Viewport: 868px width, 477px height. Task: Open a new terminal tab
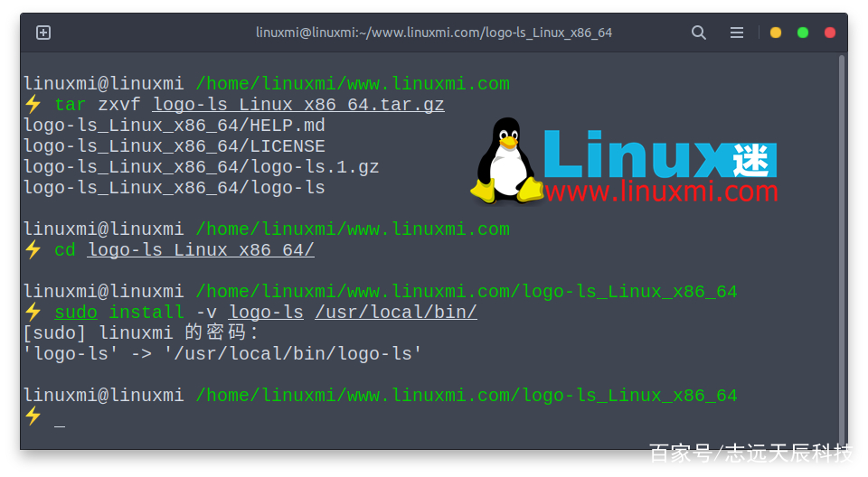[x=43, y=33]
